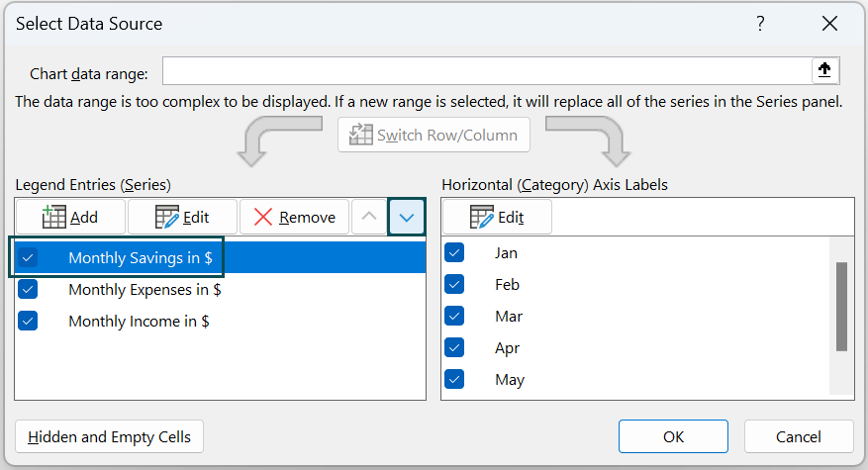Select the Monthly Income in $ series row
The height and width of the screenshot is (470, 868).
click(221, 321)
